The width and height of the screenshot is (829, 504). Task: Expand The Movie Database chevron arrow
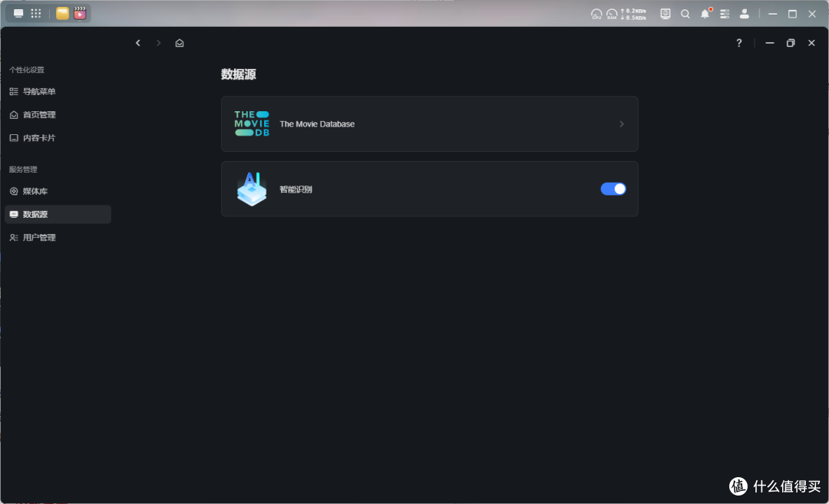(622, 124)
